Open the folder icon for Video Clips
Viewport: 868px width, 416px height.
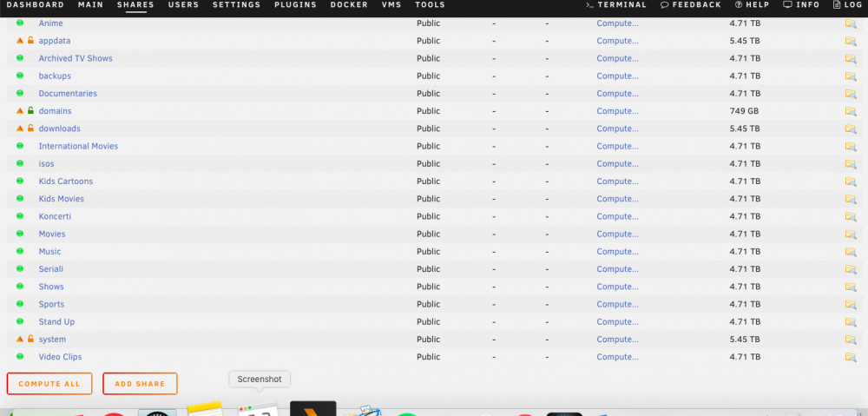coord(851,357)
